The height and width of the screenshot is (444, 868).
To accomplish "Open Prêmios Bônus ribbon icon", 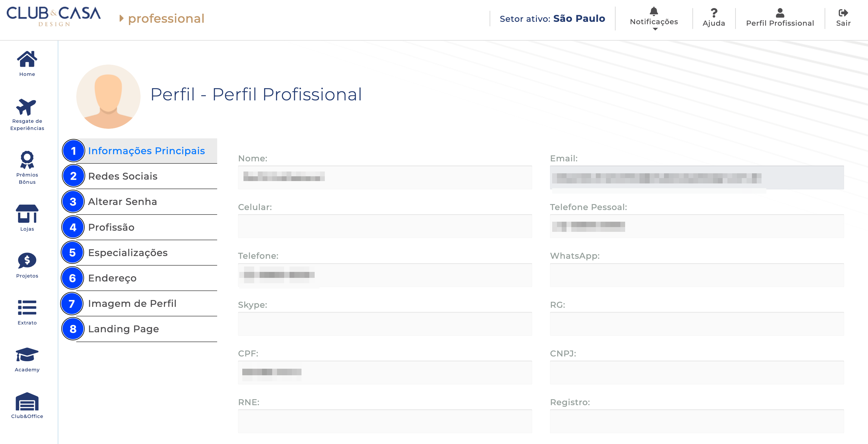I will coord(27,160).
